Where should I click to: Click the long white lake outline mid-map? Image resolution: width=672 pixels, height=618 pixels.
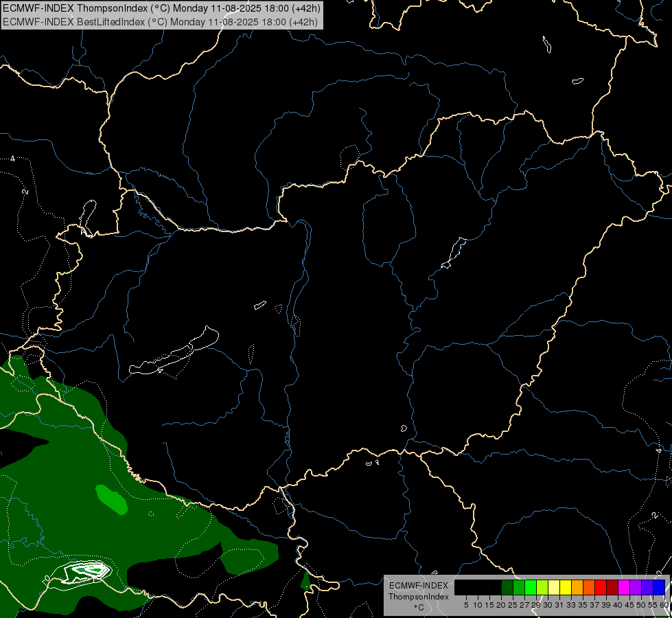click(174, 351)
